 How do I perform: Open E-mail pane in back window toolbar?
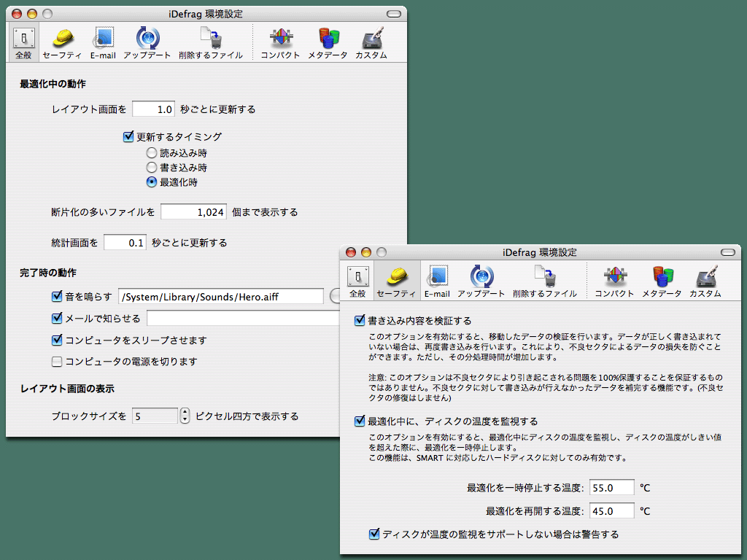pyautogui.click(x=103, y=43)
